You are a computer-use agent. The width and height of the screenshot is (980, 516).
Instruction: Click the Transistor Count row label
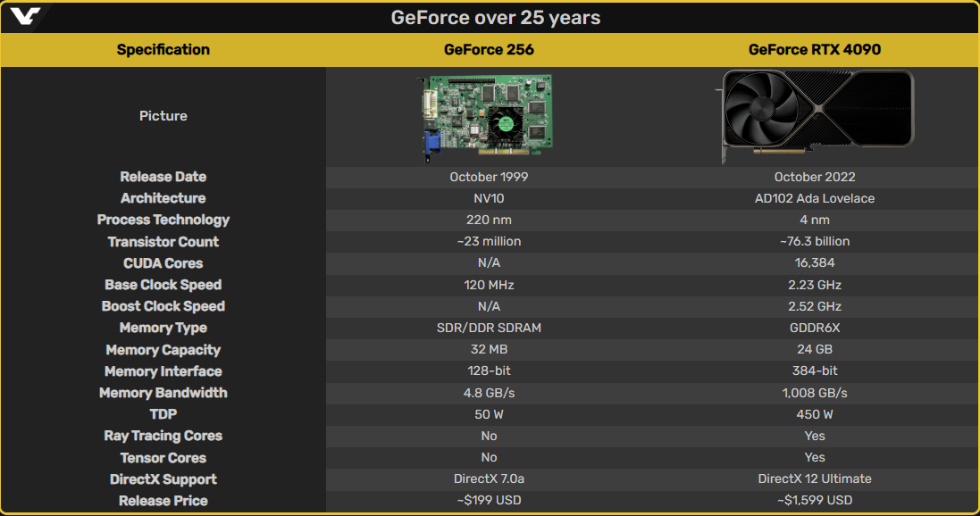(x=163, y=242)
